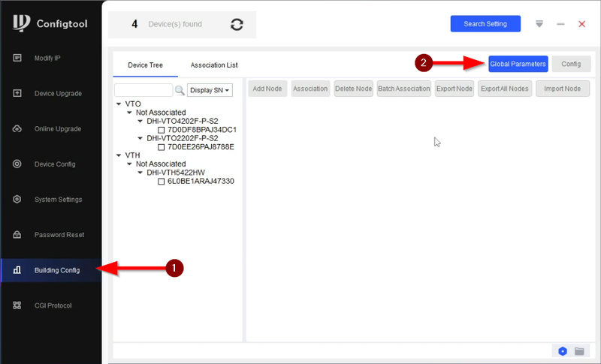The width and height of the screenshot is (601, 364).
Task: Open the Display SN dropdown
Action: click(x=210, y=90)
